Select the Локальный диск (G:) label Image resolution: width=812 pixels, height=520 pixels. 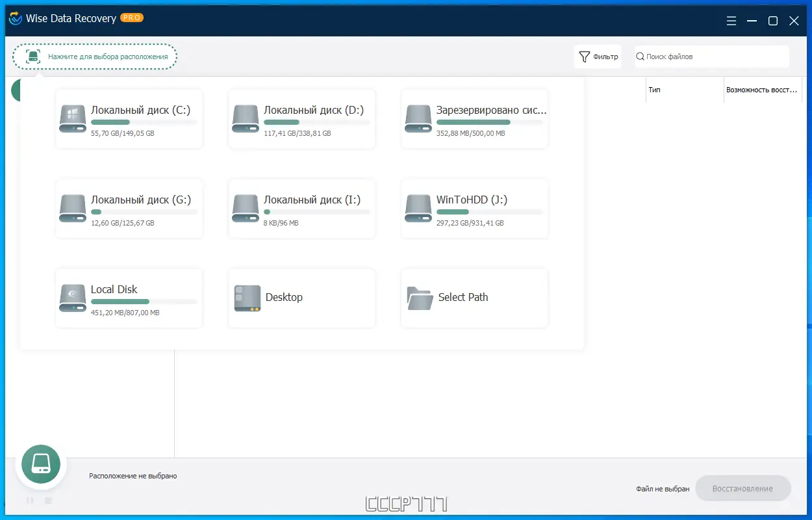141,200
